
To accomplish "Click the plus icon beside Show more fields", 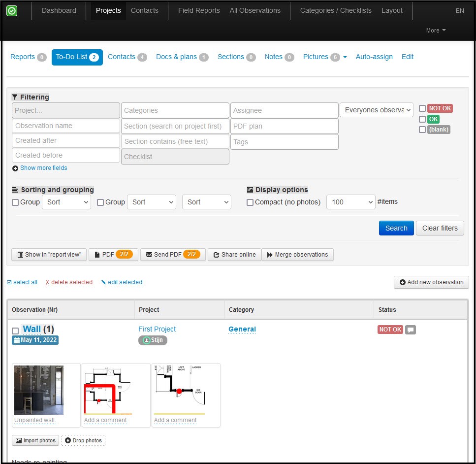I will click(15, 168).
